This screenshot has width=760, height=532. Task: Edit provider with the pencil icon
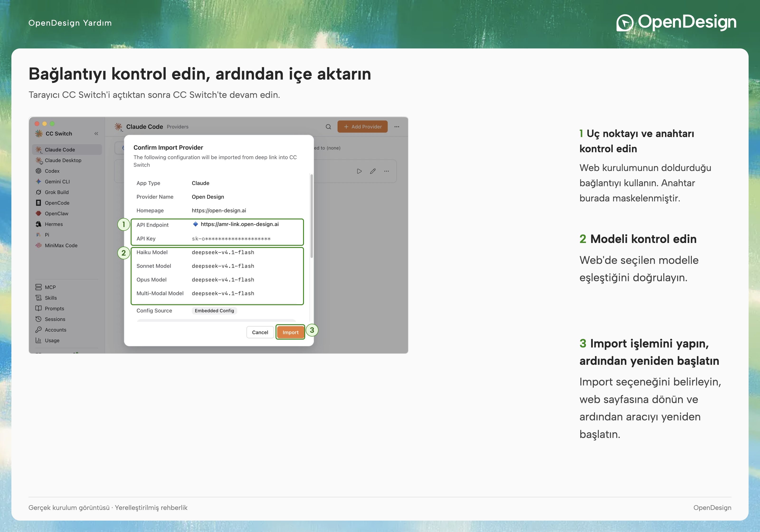(373, 171)
